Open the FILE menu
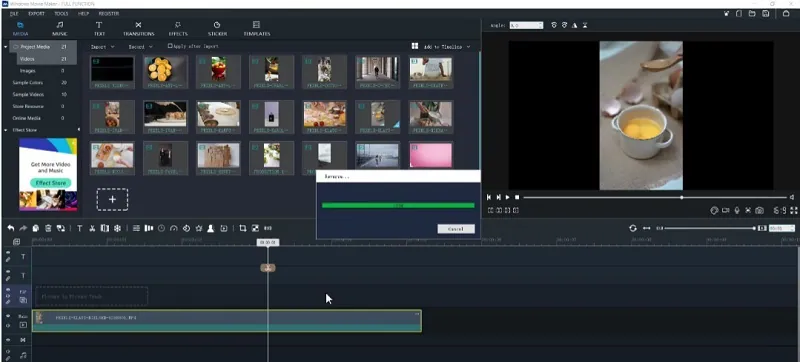The height and width of the screenshot is (362, 800). click(x=14, y=14)
